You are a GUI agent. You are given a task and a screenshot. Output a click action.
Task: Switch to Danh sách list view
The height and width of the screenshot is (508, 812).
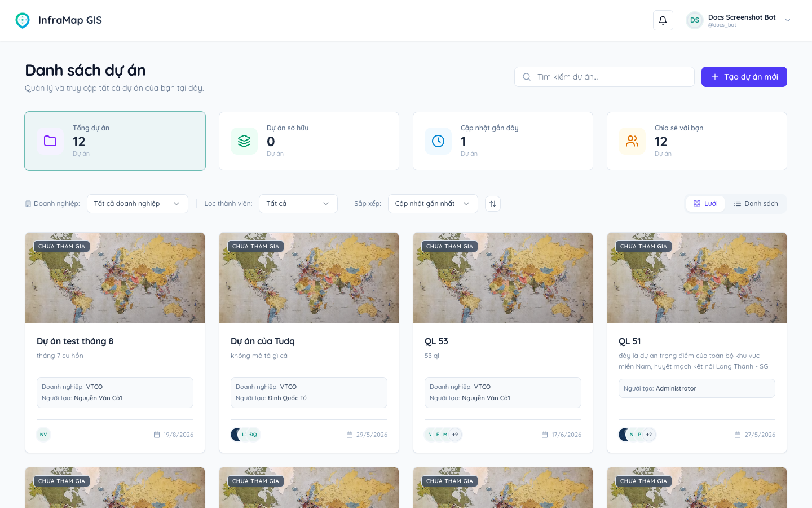coord(756,204)
